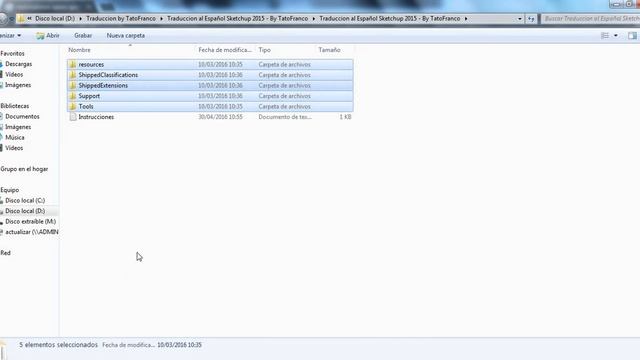The image size is (640, 360).
Task: Select the resources folder icon
Action: click(x=73, y=64)
